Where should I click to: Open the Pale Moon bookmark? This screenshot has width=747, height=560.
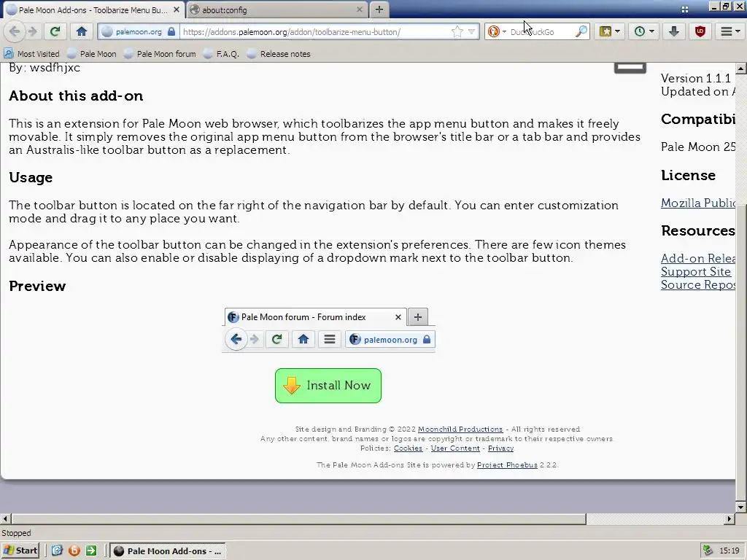point(92,54)
